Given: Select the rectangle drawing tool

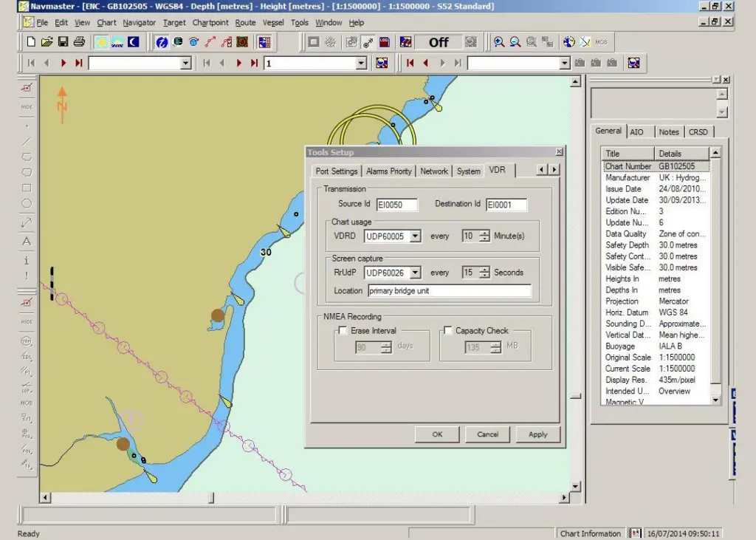Looking at the screenshot, I should point(27,188).
